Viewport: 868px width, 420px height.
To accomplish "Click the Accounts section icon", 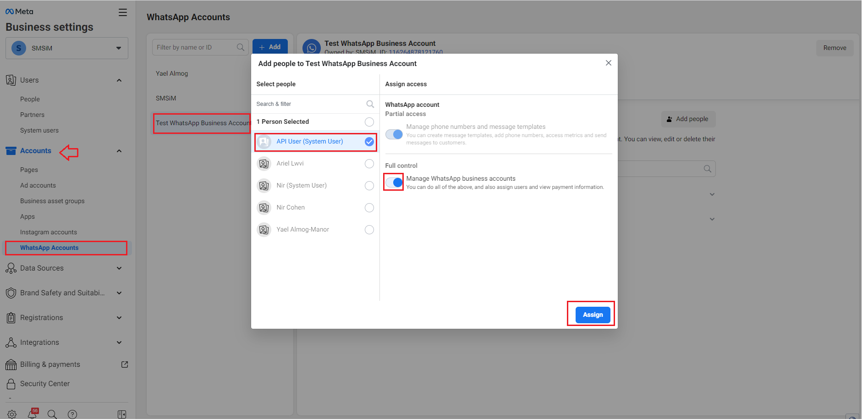I will pyautogui.click(x=11, y=151).
